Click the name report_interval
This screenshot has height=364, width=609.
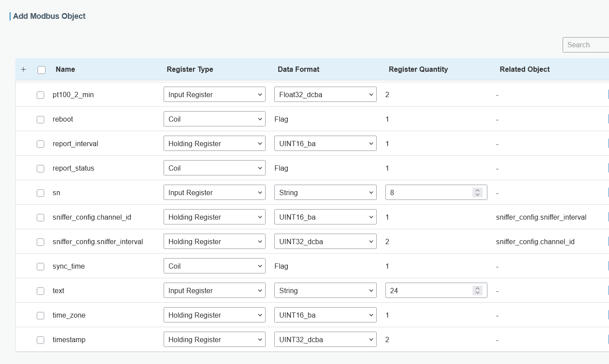pos(75,144)
